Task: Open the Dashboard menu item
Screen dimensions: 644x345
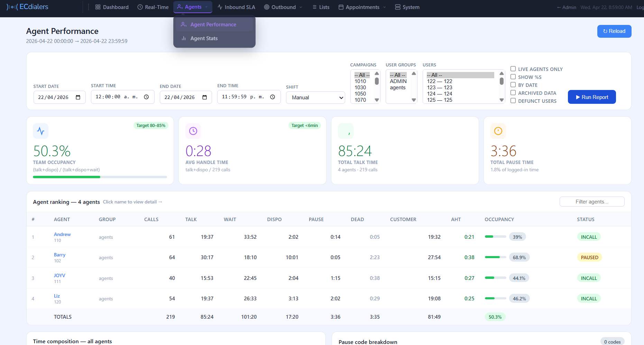Action: coord(112,7)
